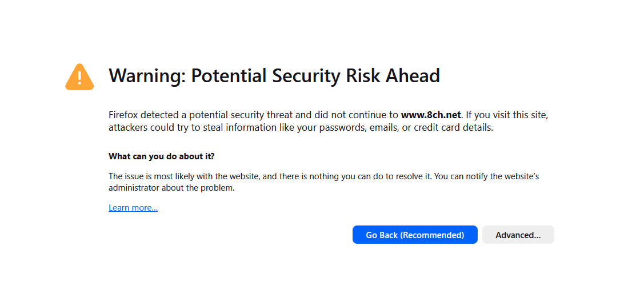Screen dimensions: 644x282
Task: Open the Advanced... options button
Action: tap(518, 235)
